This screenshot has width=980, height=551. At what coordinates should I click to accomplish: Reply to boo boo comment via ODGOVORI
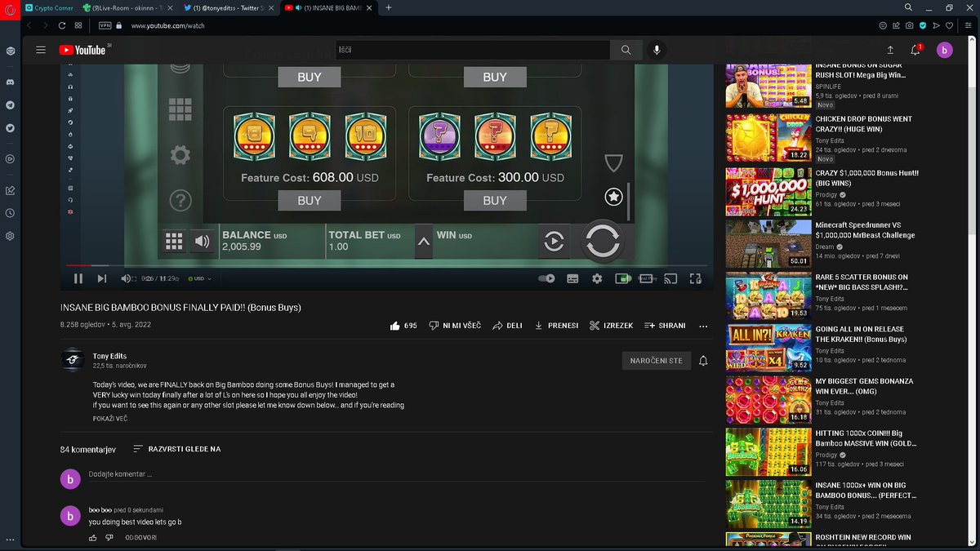tap(140, 538)
